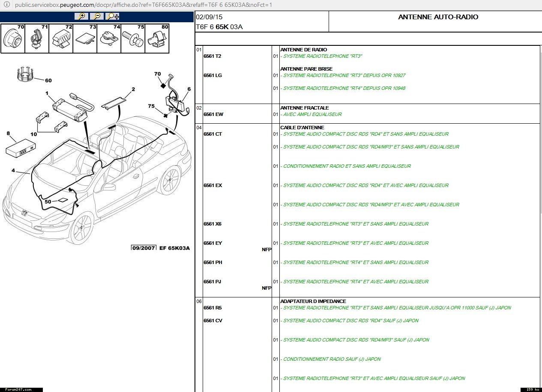542x392 pixels.
Task: Select the clamp part icon 80
Action: [157, 39]
